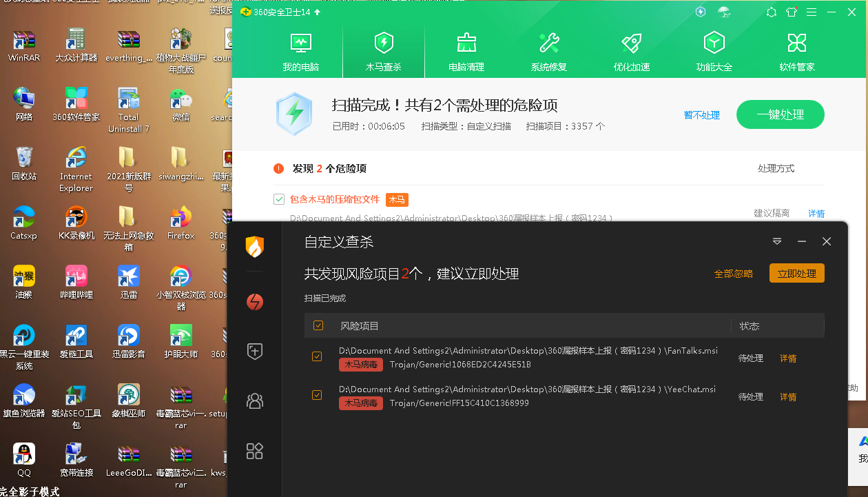Open 详情 for FanTalks.msi
Viewport: 868px width, 497px height.
click(x=788, y=358)
